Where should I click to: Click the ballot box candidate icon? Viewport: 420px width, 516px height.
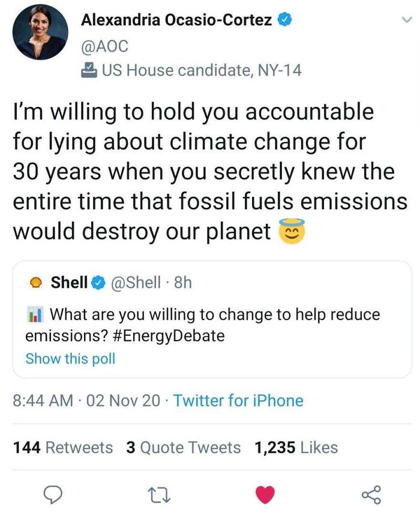coord(88,70)
